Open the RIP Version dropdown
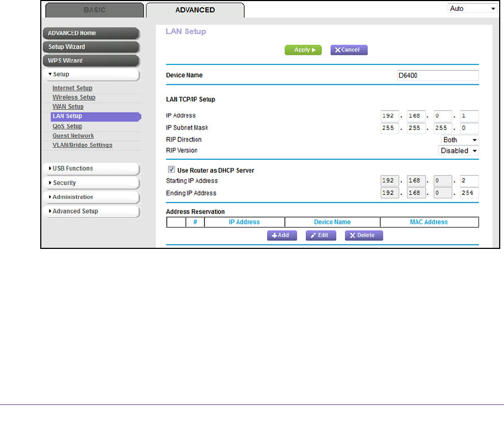This screenshot has height=442, width=504. (458, 151)
